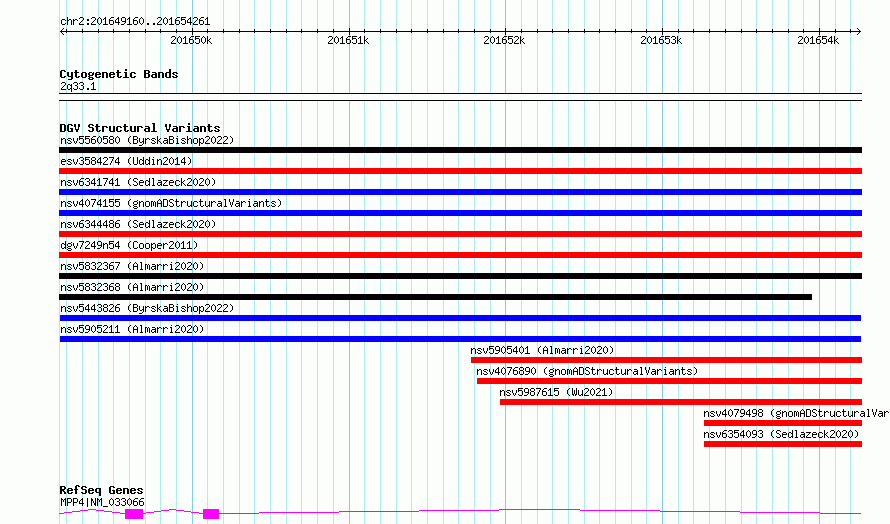Click the 201650k ruler position
890x524 pixels.
(x=191, y=40)
